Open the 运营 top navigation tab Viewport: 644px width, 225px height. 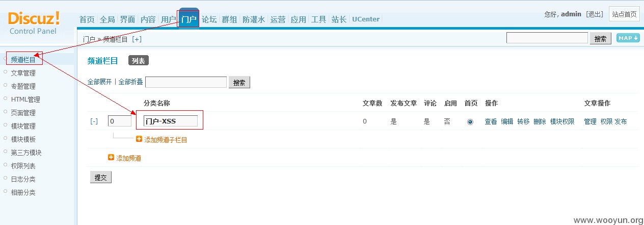[278, 19]
